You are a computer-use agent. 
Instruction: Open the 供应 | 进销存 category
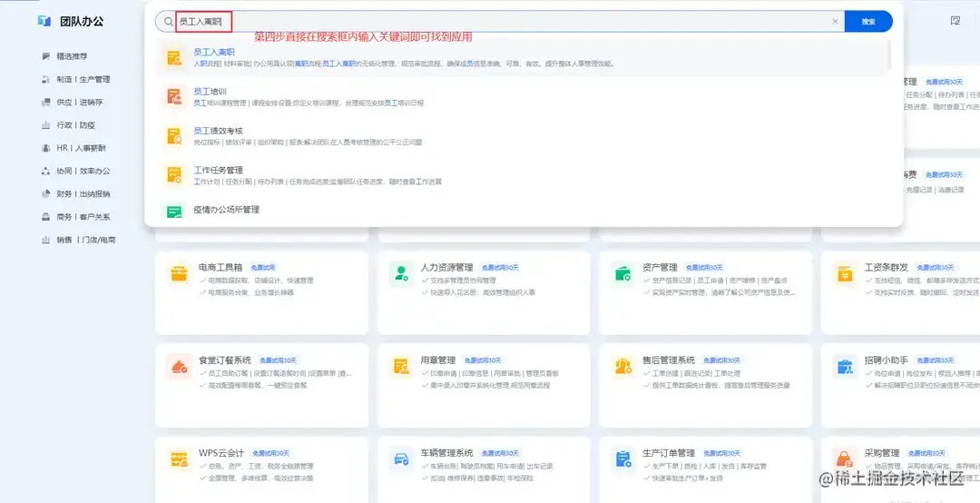(79, 102)
